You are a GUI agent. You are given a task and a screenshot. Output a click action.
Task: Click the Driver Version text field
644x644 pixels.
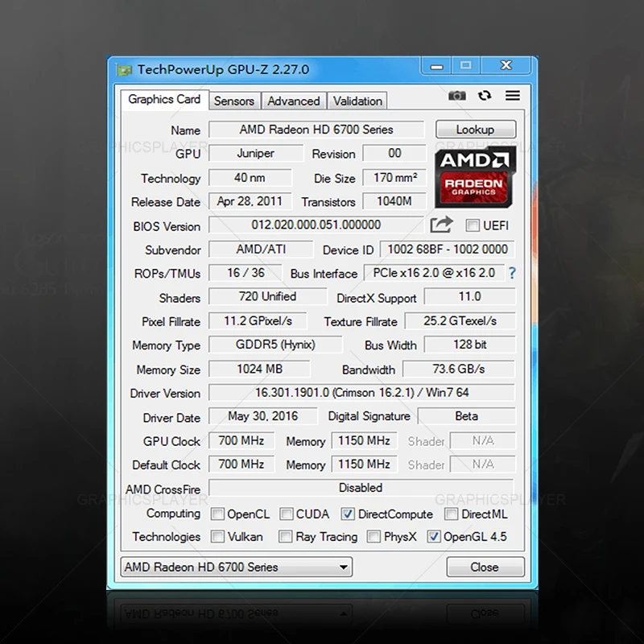click(361, 393)
